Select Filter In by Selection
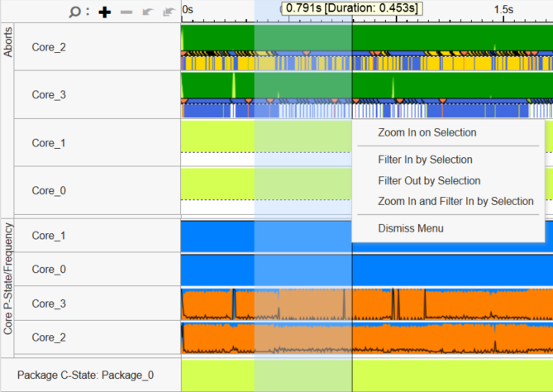This screenshot has width=553, height=392. coord(425,160)
